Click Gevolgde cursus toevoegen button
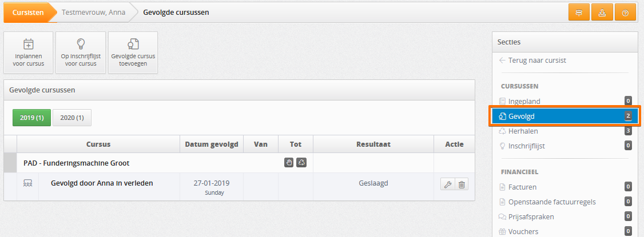The width and height of the screenshot is (644, 237). pos(133,53)
